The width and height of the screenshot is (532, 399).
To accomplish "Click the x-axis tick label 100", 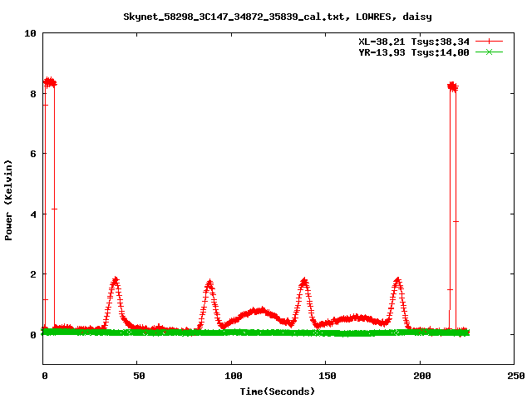I will [x=234, y=376].
